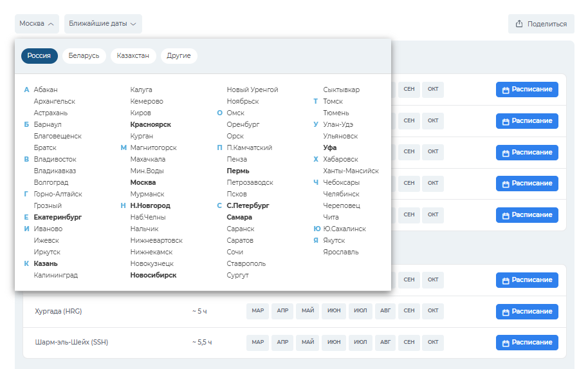This screenshot has height=369, width=588.
Task: Select ОКТ for Шарм-эль-Шейх (SSH)
Action: click(x=433, y=343)
